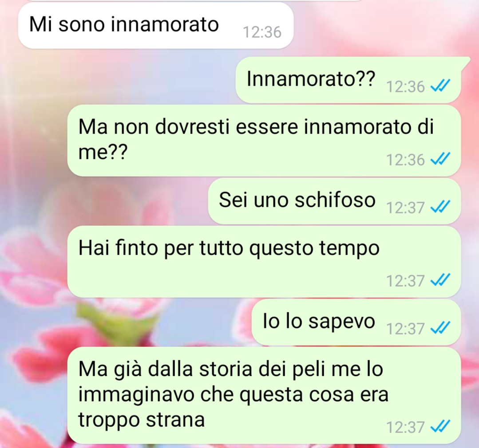Tap the received message "Mi sono innamorato"
479x448 pixels.
tap(156, 25)
